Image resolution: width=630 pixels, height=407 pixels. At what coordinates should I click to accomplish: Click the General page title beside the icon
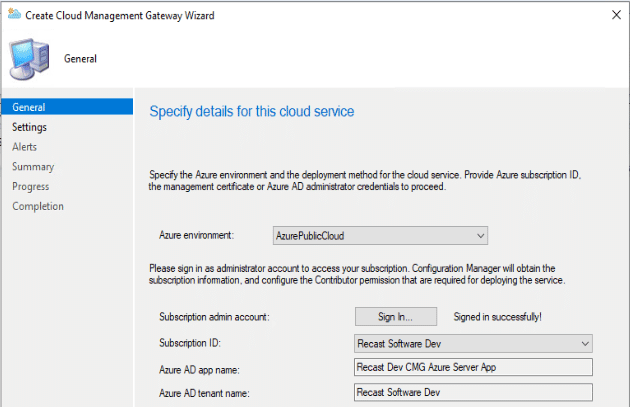[x=80, y=59]
